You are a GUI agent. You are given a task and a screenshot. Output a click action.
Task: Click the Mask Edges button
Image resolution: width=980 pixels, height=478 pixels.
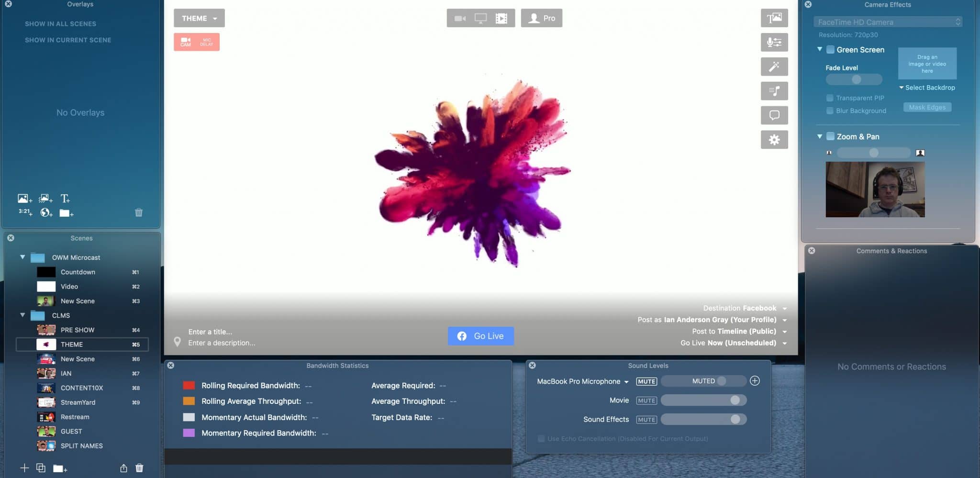click(x=927, y=107)
